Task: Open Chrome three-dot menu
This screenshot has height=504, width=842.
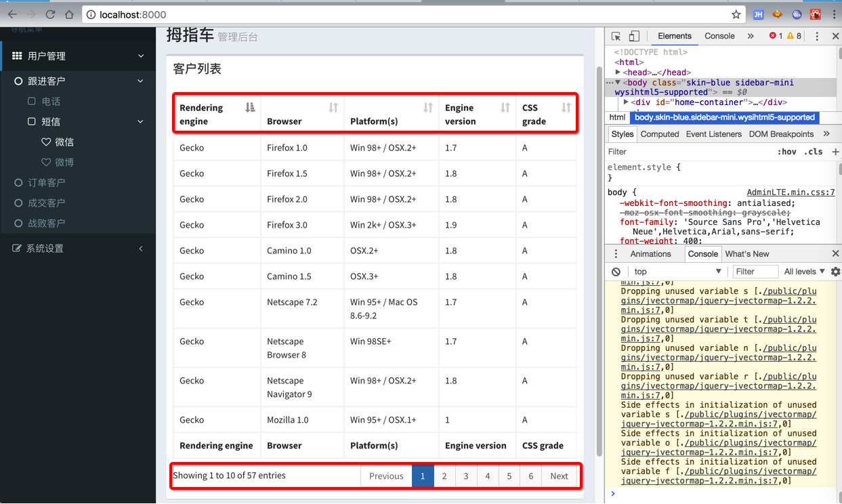Action: point(833,14)
